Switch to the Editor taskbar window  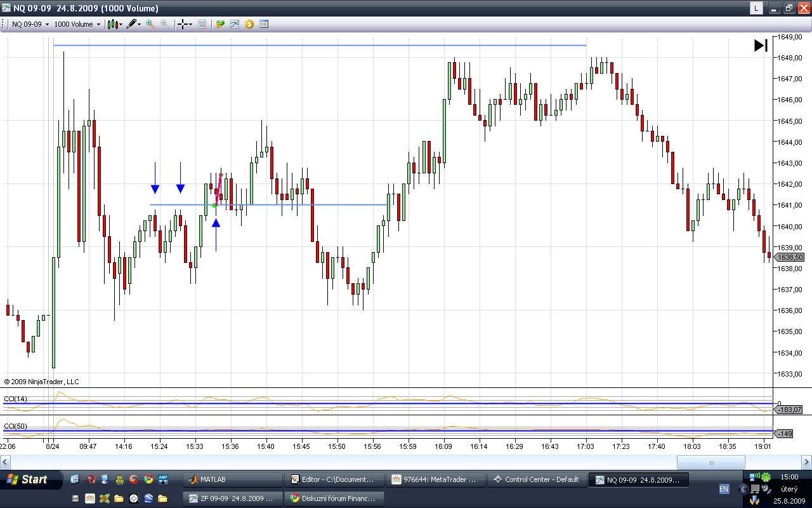coord(336,479)
